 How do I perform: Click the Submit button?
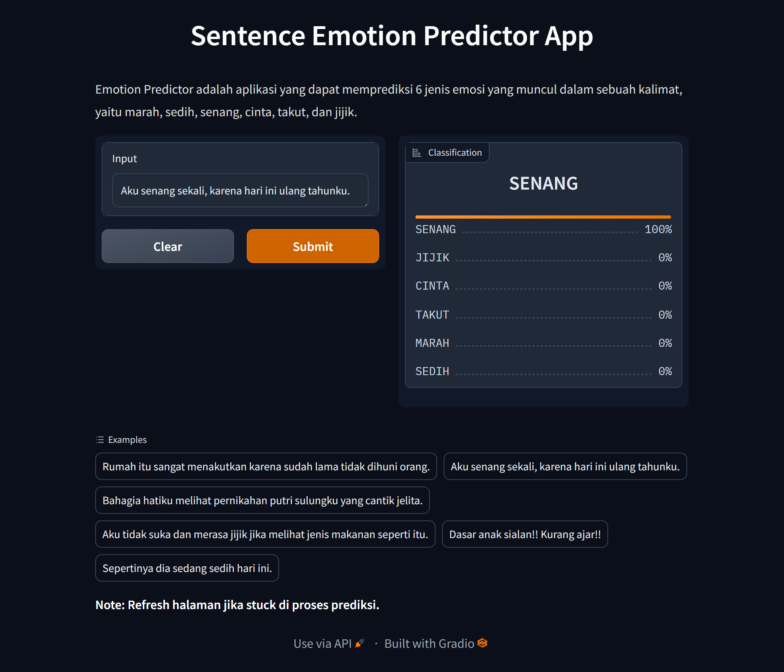313,245
